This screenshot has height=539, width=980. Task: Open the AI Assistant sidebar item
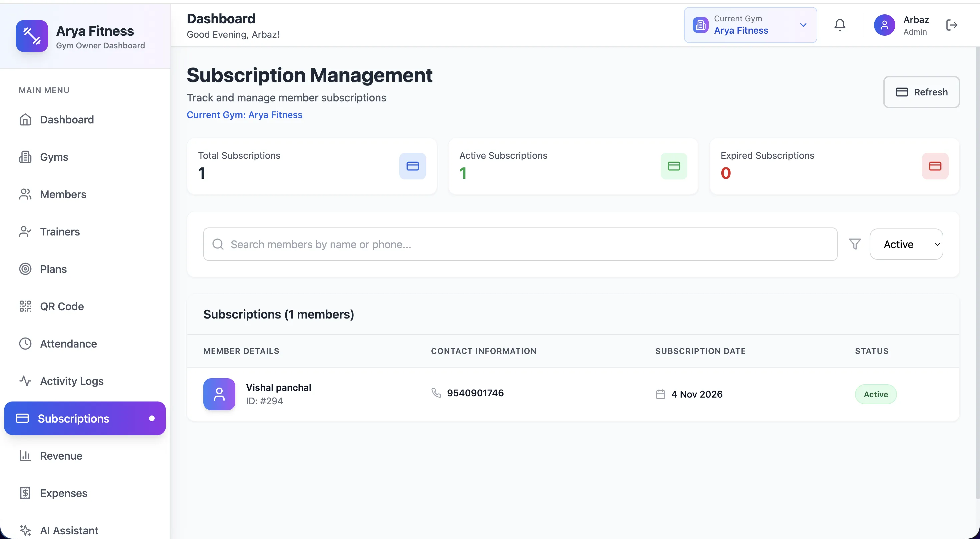coord(69,530)
